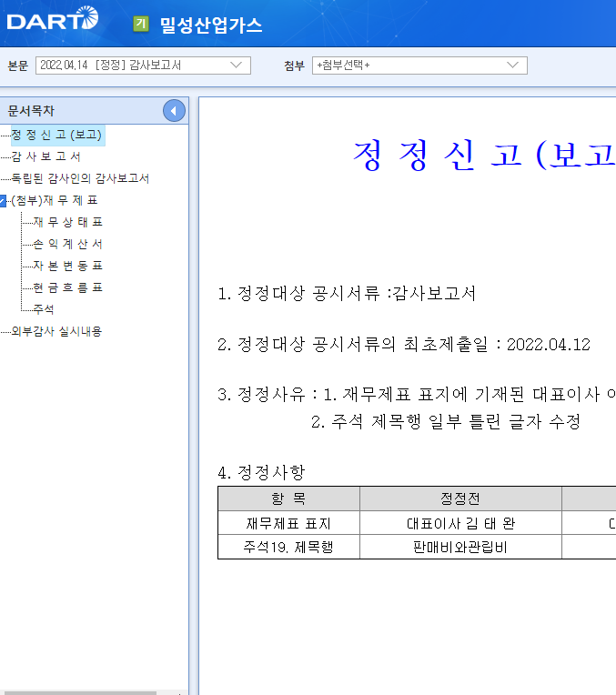Viewport: 616px width, 695px height.
Task: Click the 재무제표 표지 table cell
Action: [x=288, y=523]
